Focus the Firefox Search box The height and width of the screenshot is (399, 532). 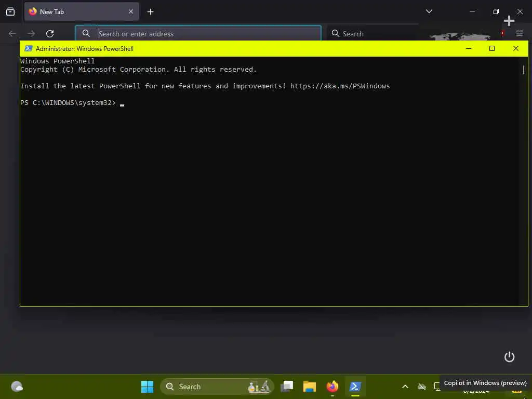(371, 34)
